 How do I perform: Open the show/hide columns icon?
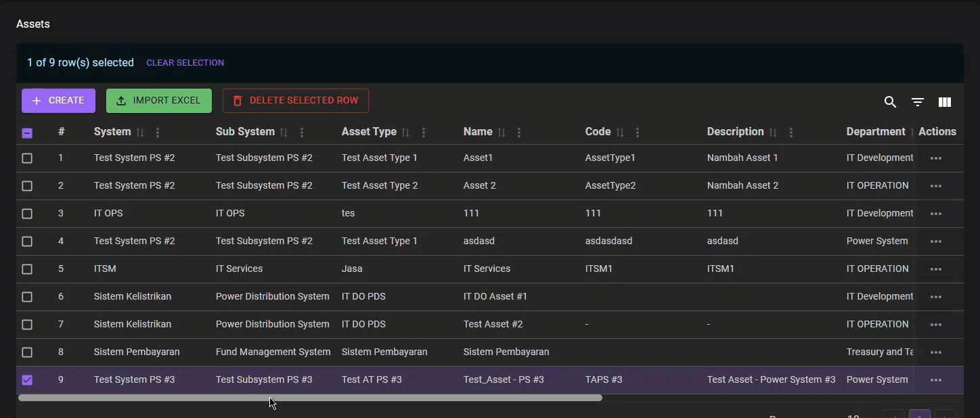coord(945,102)
